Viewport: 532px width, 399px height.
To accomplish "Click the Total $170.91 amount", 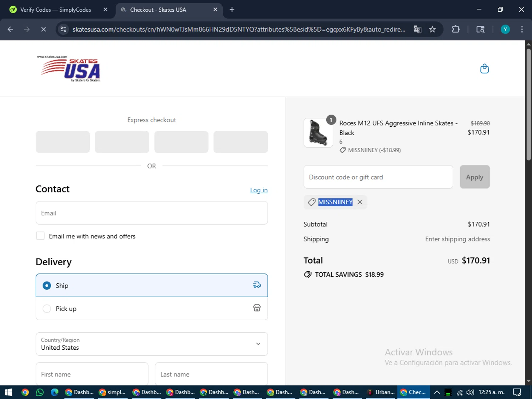I will pos(476,261).
